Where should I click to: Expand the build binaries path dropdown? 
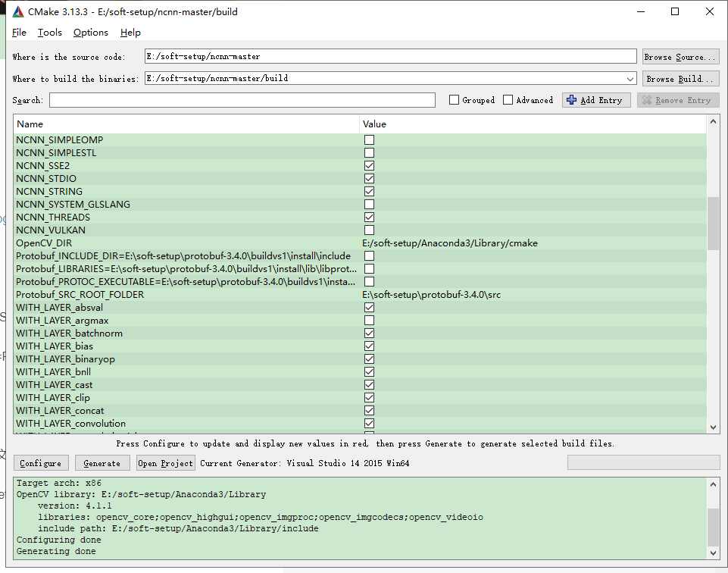(x=630, y=79)
